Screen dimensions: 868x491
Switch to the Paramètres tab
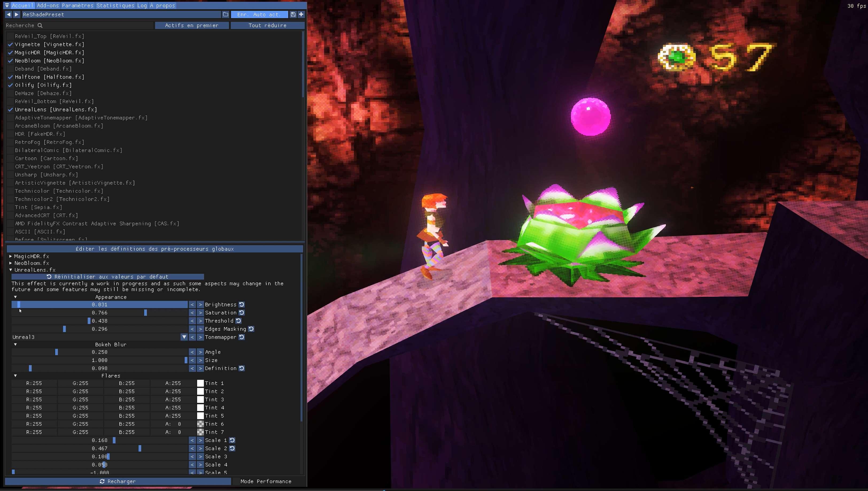point(77,5)
